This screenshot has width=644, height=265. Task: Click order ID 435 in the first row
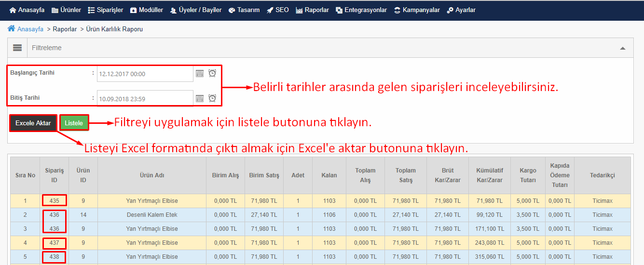55,200
